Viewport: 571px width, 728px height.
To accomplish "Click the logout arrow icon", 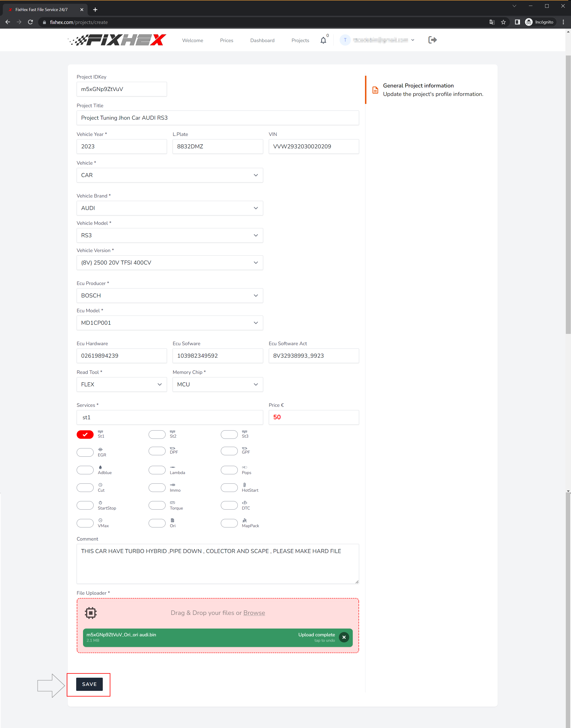I will click(432, 40).
